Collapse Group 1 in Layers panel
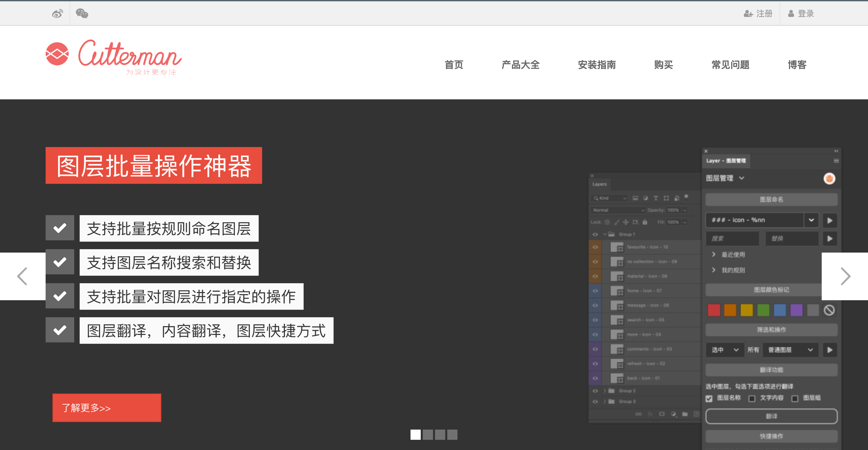 (605, 234)
